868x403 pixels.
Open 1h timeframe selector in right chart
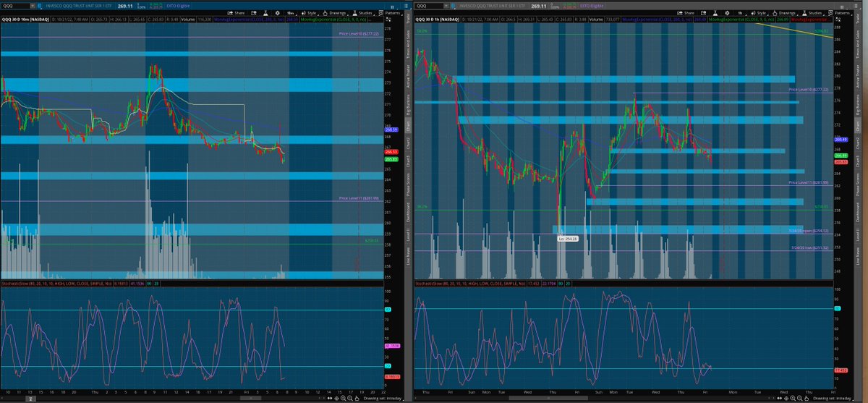tap(741, 13)
